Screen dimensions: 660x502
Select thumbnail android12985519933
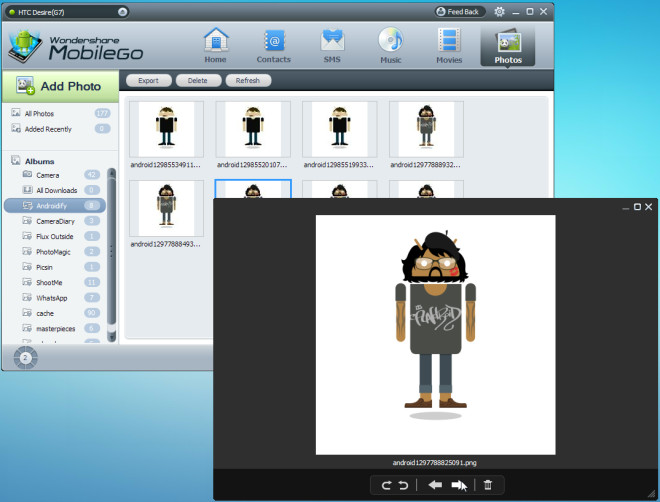click(x=340, y=130)
